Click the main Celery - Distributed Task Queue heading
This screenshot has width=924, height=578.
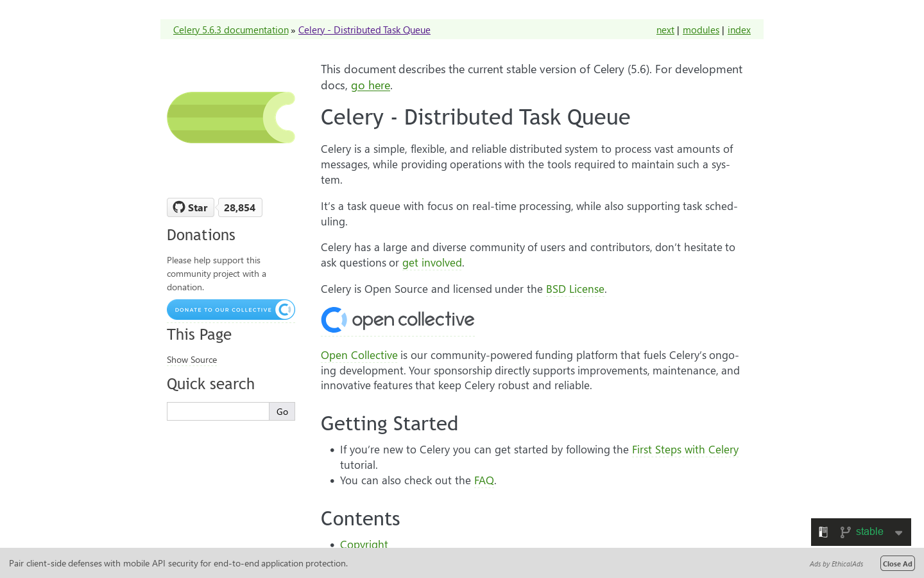[475, 117]
